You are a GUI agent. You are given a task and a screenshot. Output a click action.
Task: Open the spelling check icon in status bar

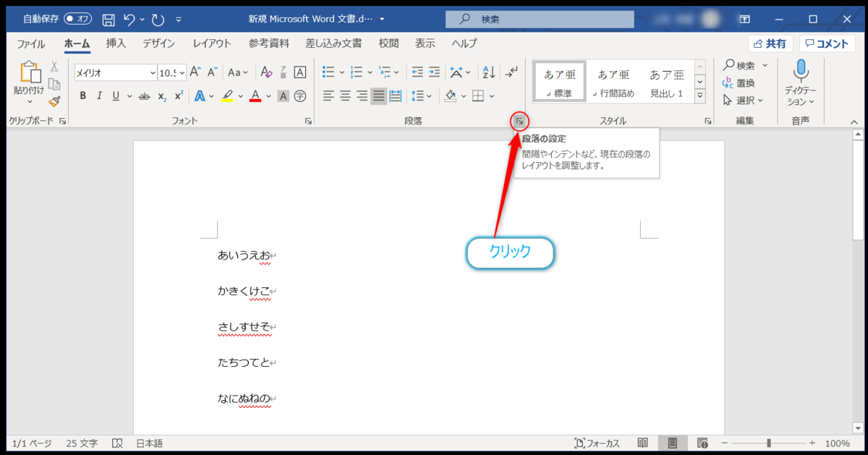coord(117,443)
